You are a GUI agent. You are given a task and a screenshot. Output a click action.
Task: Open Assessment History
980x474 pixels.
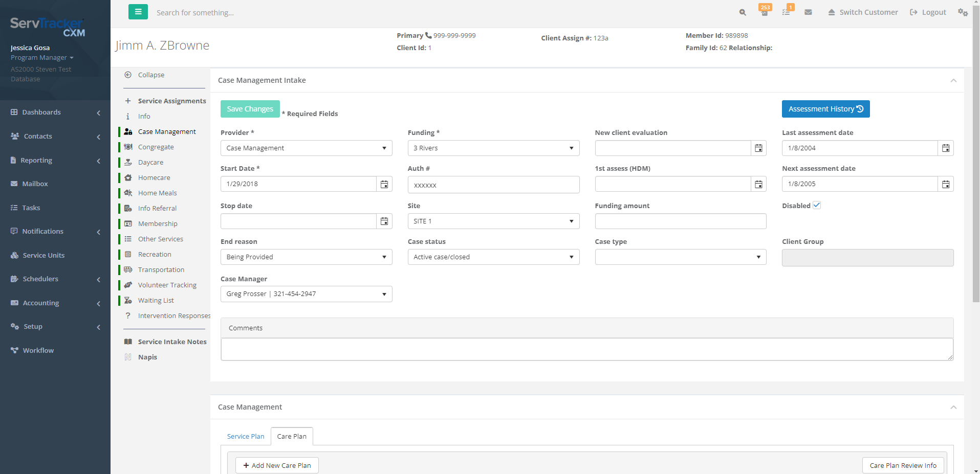(825, 108)
